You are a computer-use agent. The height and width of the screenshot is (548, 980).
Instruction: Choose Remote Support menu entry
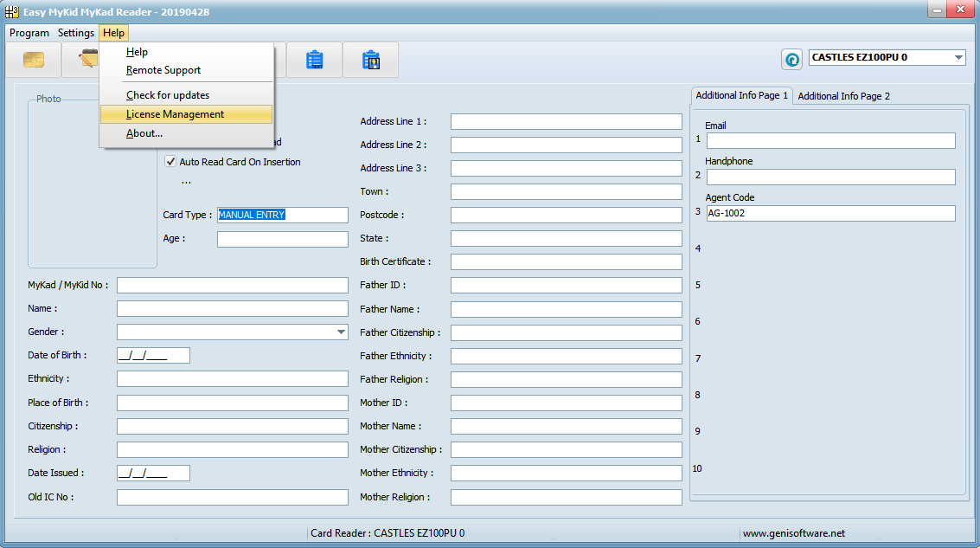click(163, 70)
